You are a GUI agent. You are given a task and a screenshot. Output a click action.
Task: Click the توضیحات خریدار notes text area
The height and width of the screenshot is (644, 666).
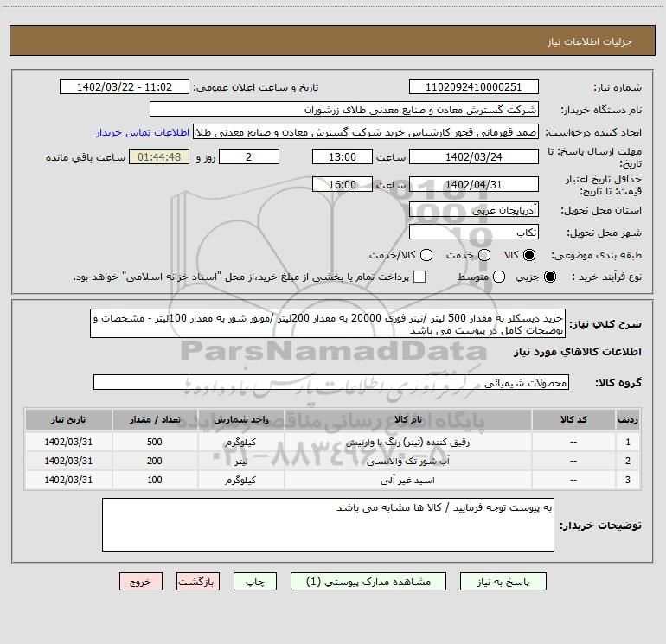[328, 525]
